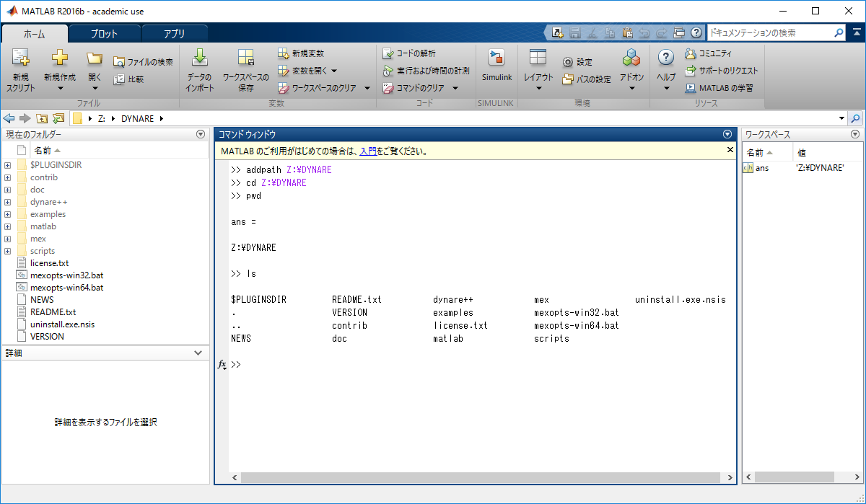Expand the $PLUGINSDIR folder
The height and width of the screenshot is (504, 866).
click(7, 165)
